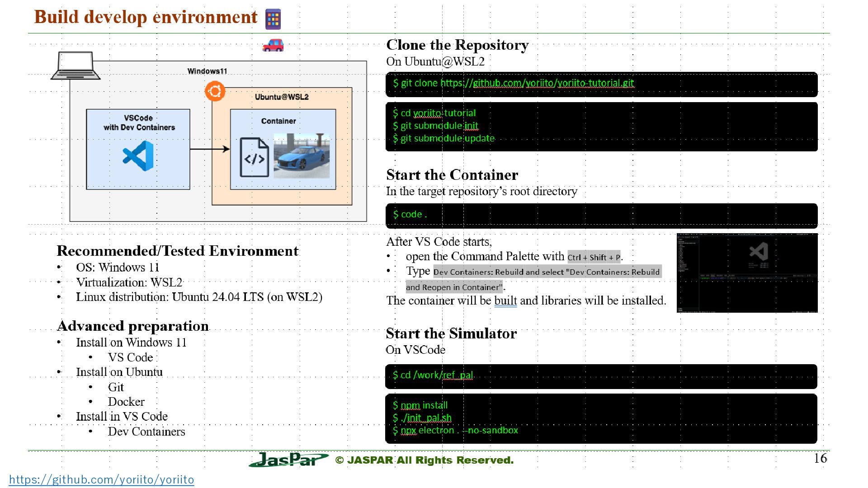Click the 'Virtualization: WSL2' bullet

point(129,282)
